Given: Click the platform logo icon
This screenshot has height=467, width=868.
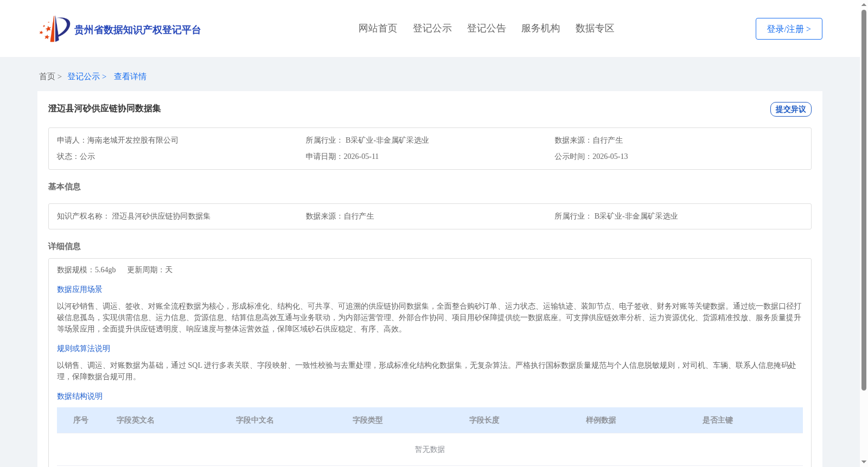Looking at the screenshot, I should click(x=55, y=29).
